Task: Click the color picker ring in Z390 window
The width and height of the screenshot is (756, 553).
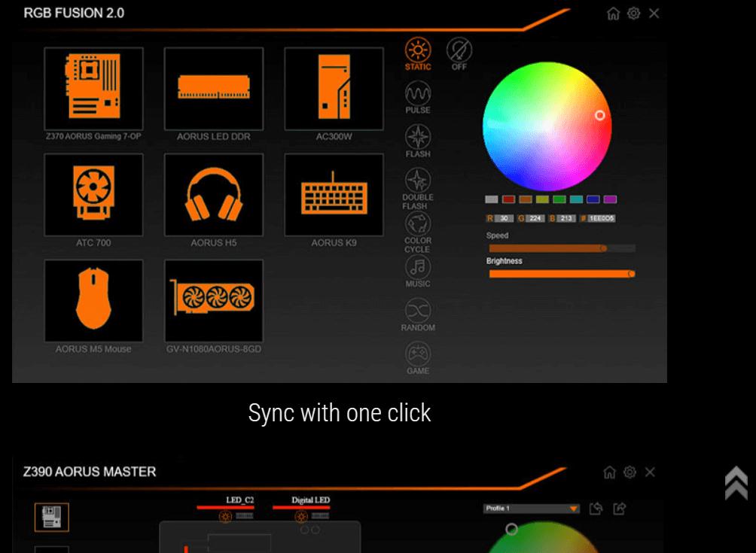Action: [x=511, y=530]
